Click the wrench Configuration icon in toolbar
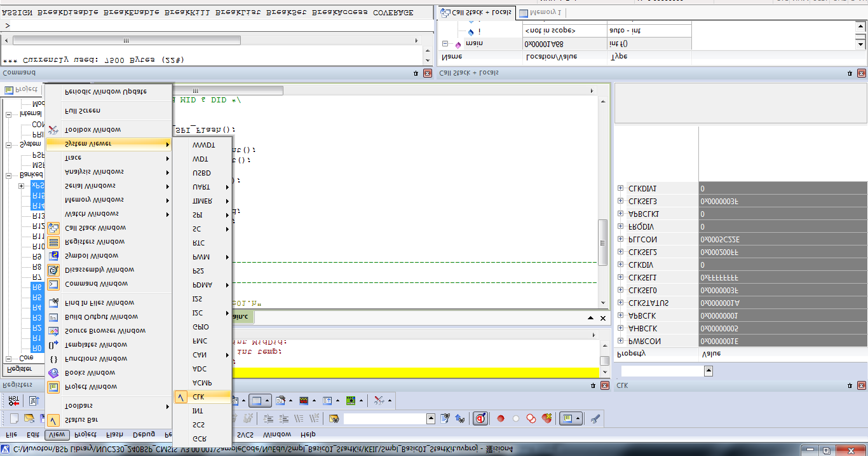Viewport: 868px width, 456px height. [595, 418]
